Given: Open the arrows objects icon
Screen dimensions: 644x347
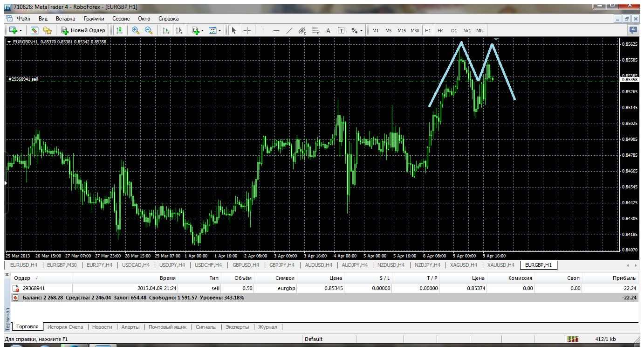Looking at the screenshot, I should point(354,30).
